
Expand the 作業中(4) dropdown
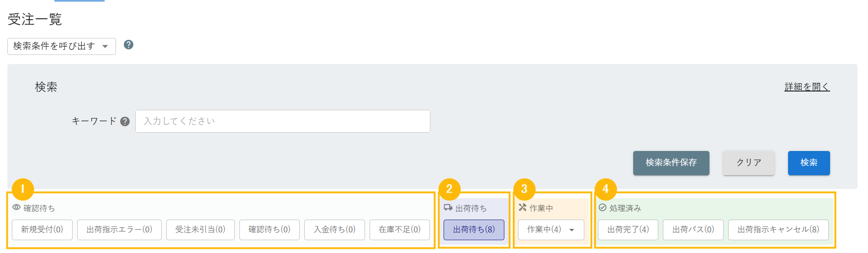[x=551, y=230]
